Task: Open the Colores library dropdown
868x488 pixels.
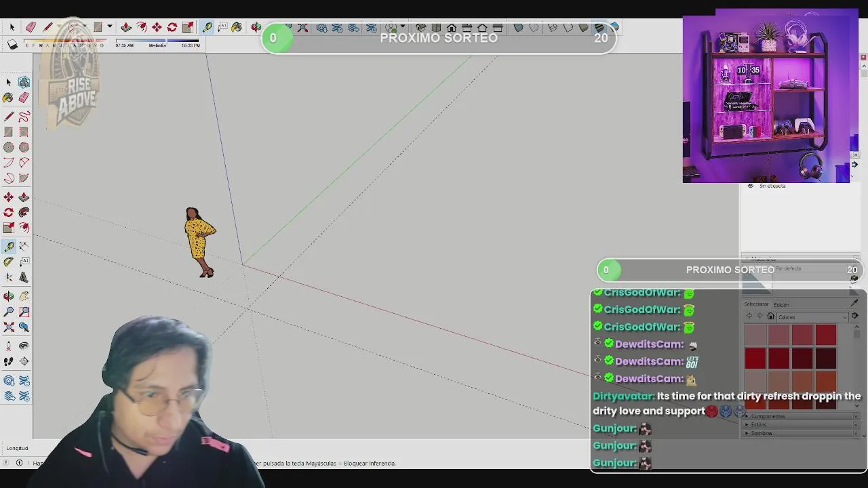Action: (812, 317)
